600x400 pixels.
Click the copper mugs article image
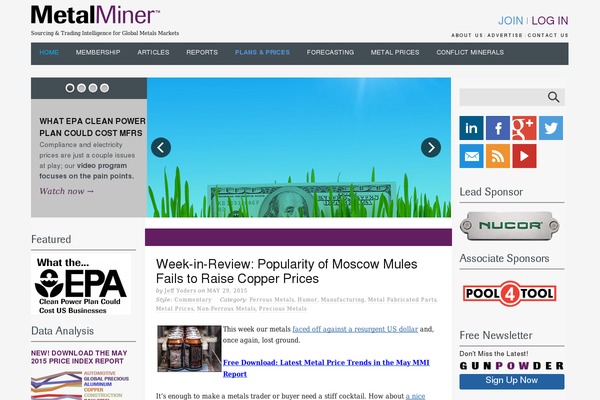pos(189,348)
